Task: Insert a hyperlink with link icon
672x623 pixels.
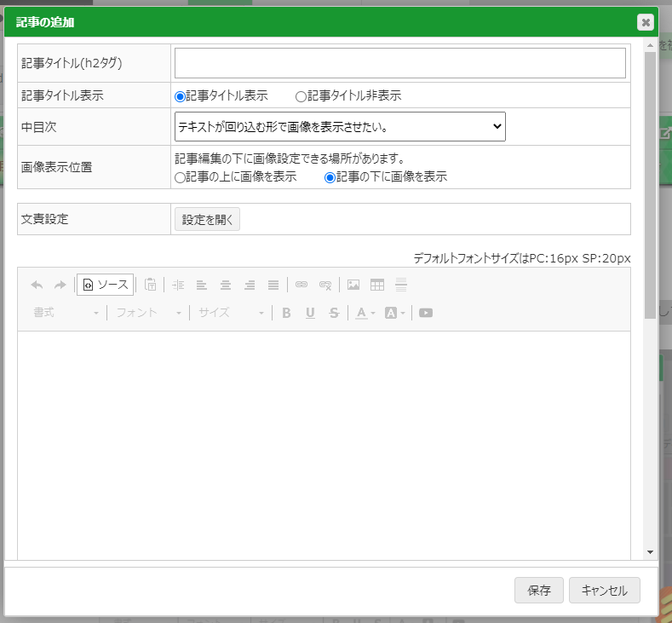Action: (x=302, y=285)
